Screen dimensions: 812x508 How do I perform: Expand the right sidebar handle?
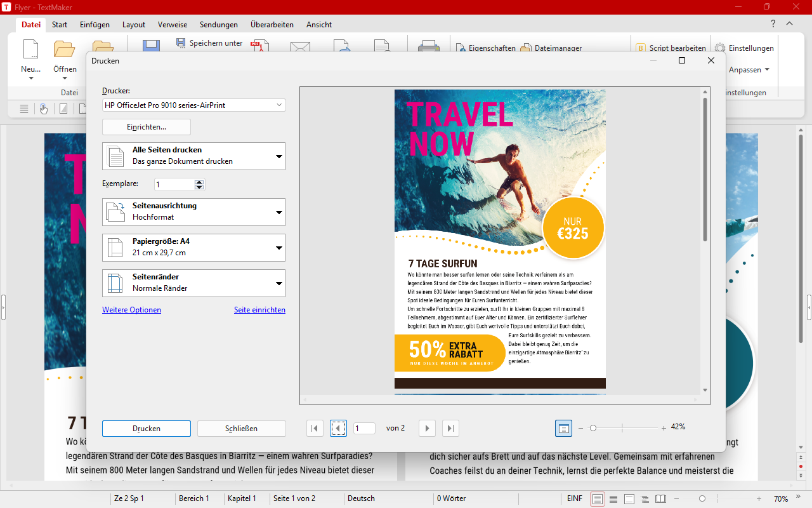(x=809, y=307)
